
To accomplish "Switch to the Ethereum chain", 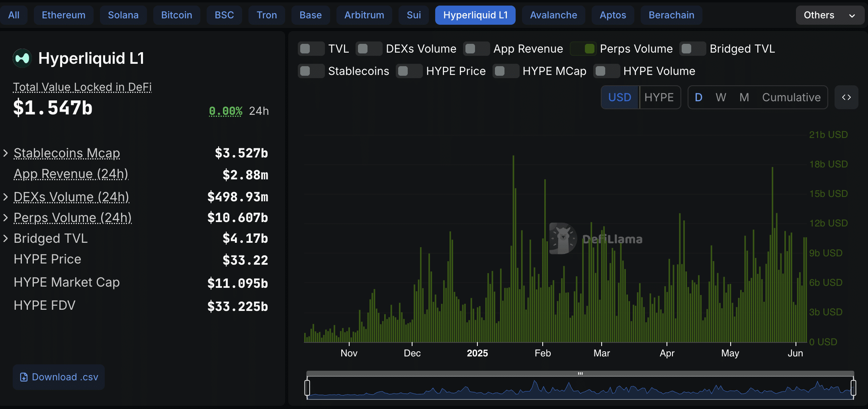I will click(64, 15).
